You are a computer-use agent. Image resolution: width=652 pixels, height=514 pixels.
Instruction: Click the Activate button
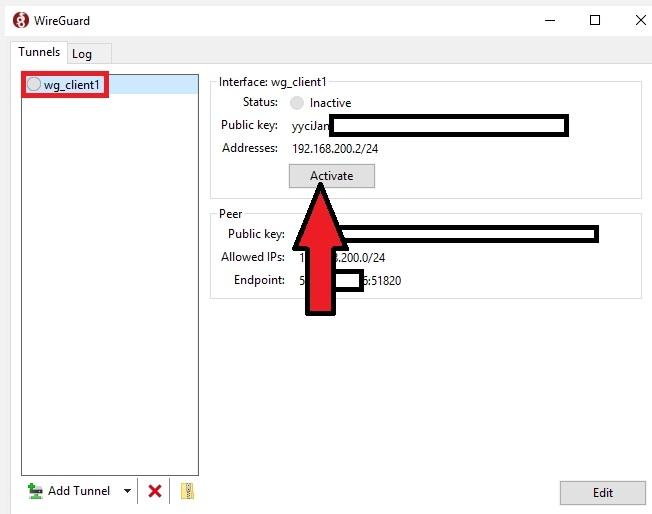coord(332,176)
